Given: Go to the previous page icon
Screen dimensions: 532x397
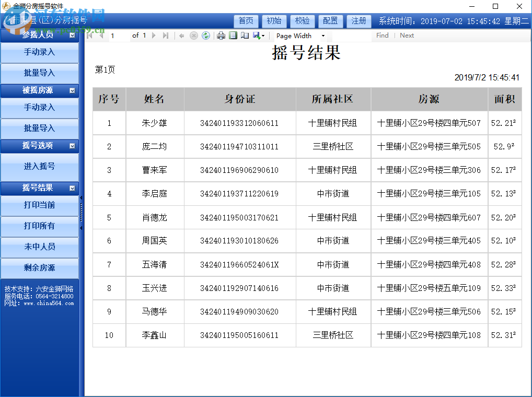Looking at the screenshot, I should (101, 36).
